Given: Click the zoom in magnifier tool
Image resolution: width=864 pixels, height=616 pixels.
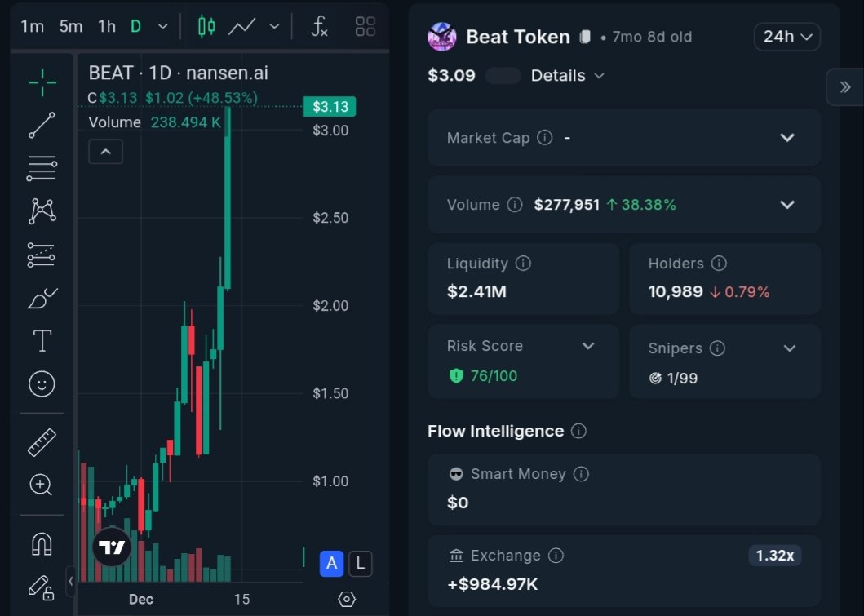Looking at the screenshot, I should [x=42, y=485].
